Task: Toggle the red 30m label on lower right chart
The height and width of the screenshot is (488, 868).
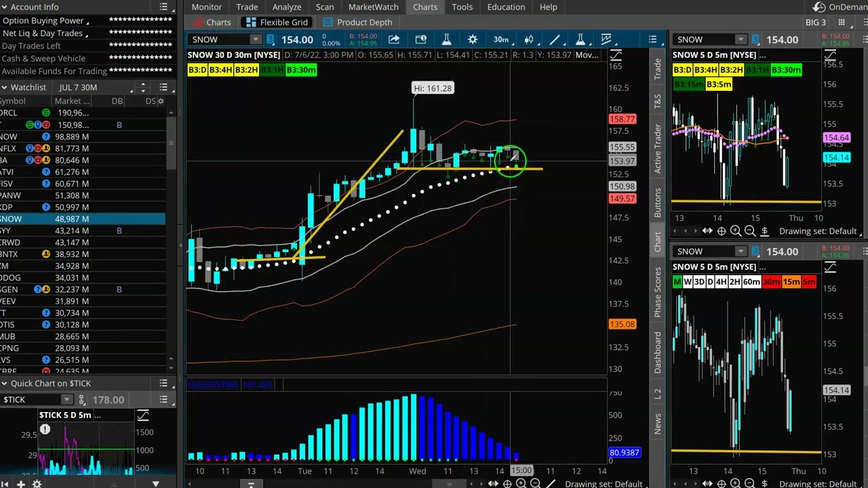Action: [x=772, y=282]
